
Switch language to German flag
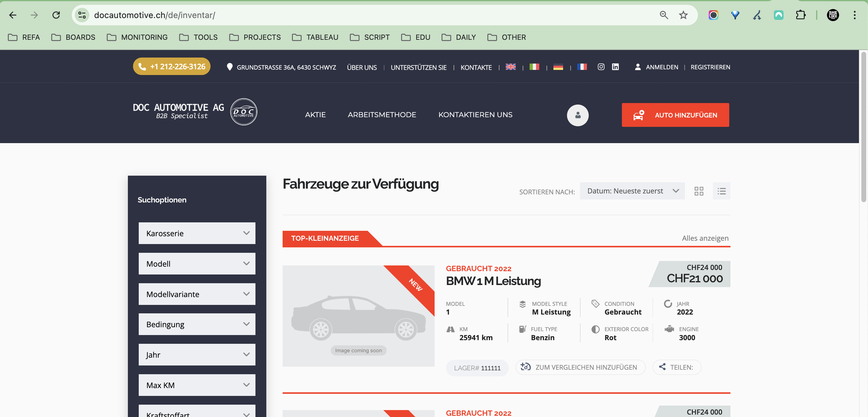(x=558, y=67)
